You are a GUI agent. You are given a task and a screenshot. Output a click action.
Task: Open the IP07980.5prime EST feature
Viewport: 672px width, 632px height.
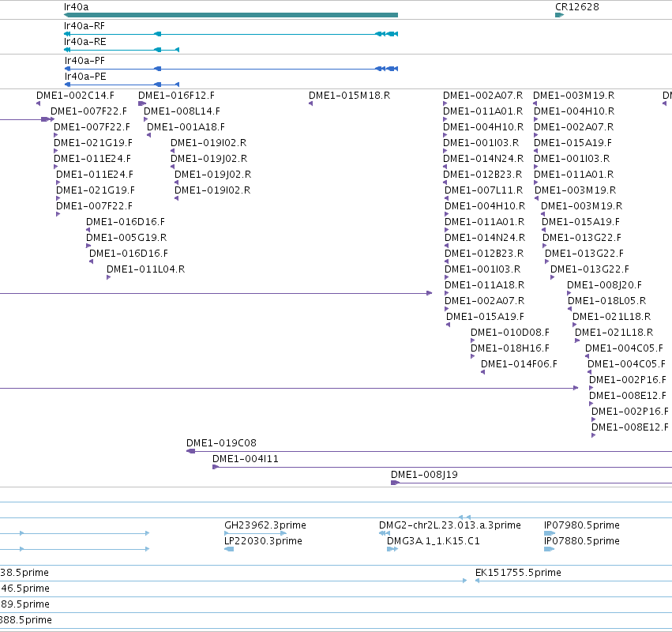click(x=549, y=533)
